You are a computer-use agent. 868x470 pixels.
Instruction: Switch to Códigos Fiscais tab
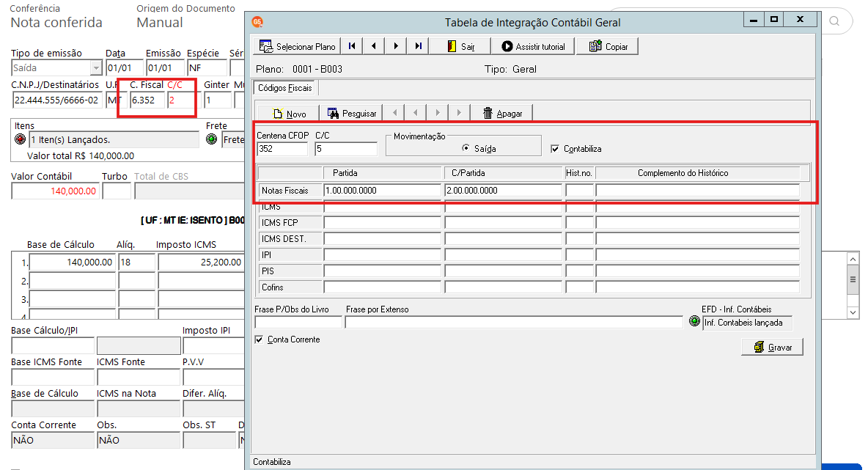click(x=285, y=88)
